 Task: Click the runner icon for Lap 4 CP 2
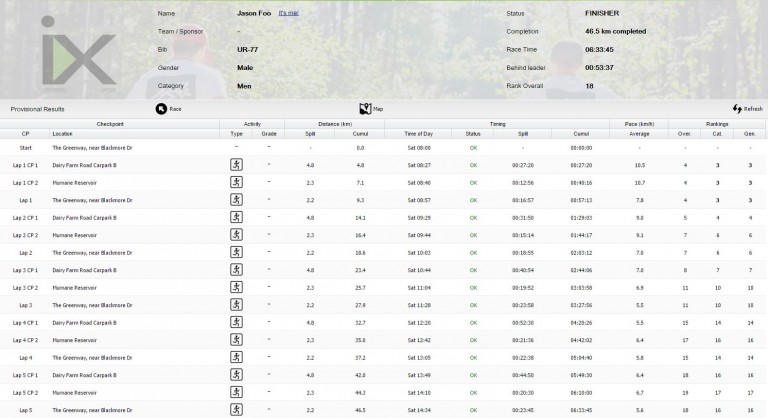[x=237, y=340]
